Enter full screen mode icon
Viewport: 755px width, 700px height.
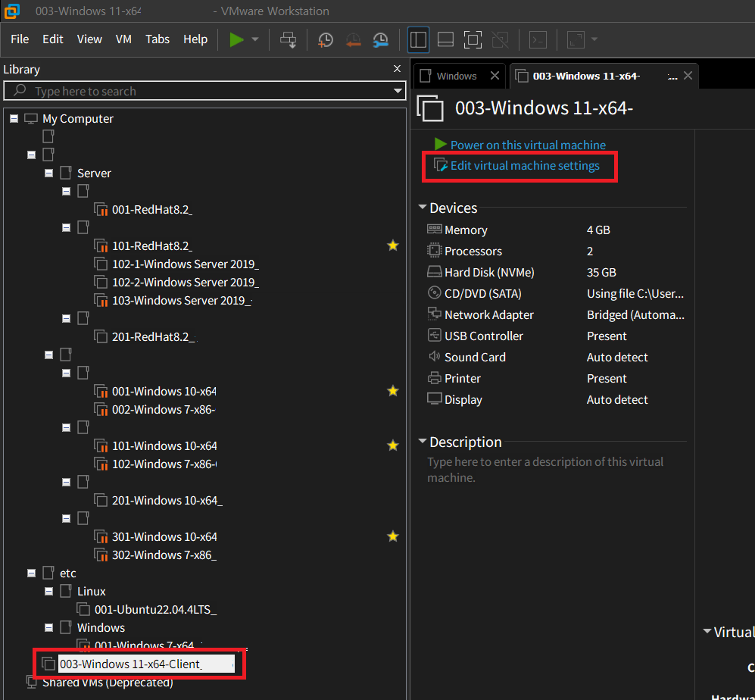pyautogui.click(x=473, y=39)
